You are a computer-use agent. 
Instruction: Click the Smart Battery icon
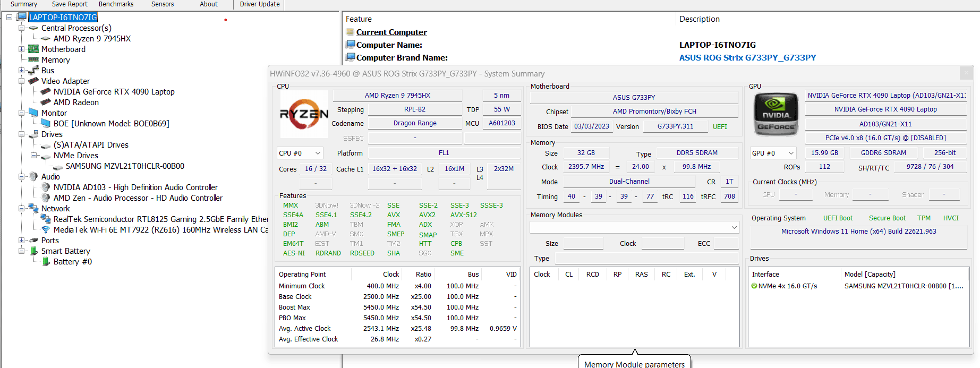click(33, 251)
